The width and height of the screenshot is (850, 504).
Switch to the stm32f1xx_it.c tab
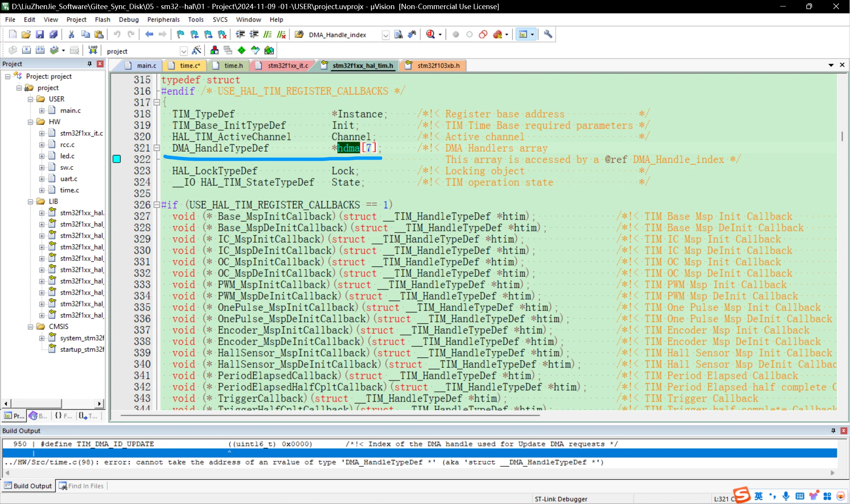(x=283, y=66)
